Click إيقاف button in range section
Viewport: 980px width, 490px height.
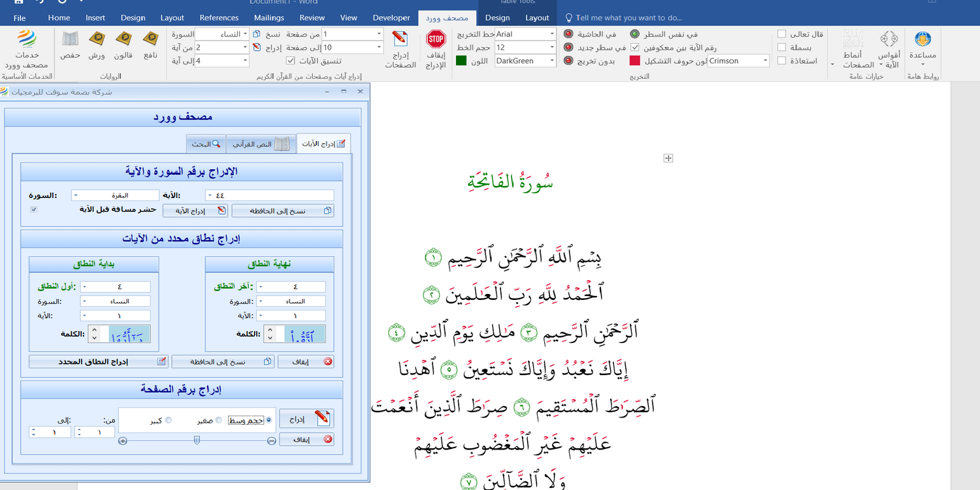coord(306,361)
